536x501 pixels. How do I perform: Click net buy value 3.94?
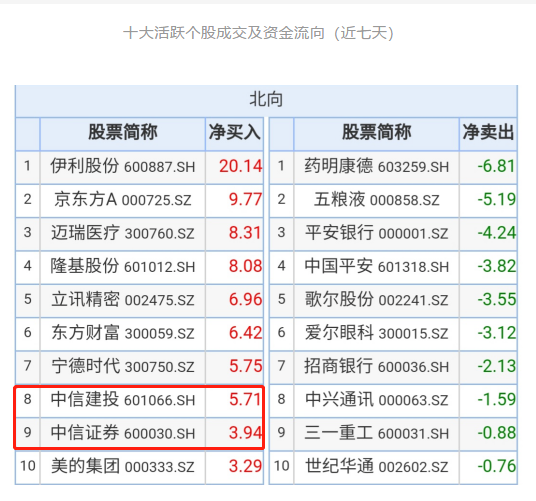[x=245, y=433]
